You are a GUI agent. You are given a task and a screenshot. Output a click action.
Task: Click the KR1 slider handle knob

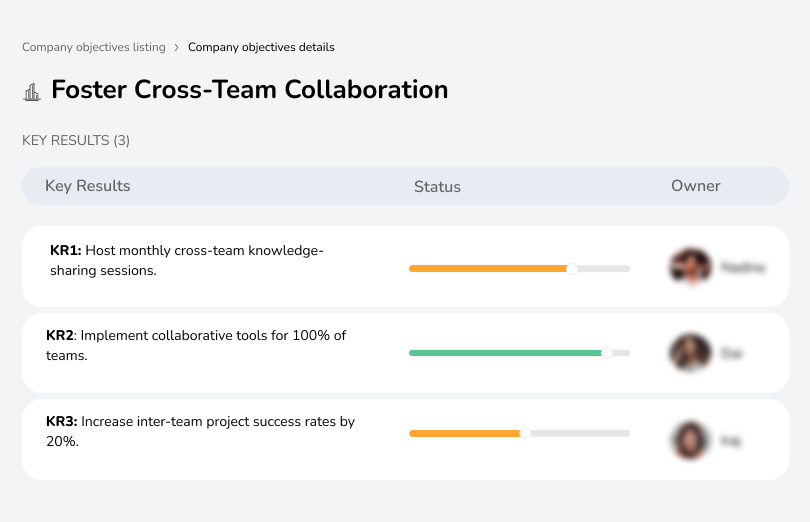click(x=571, y=269)
